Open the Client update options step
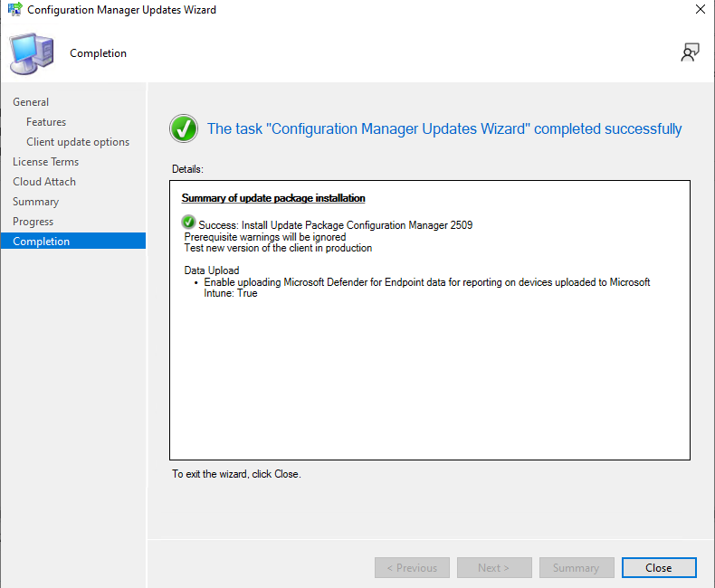 point(78,142)
